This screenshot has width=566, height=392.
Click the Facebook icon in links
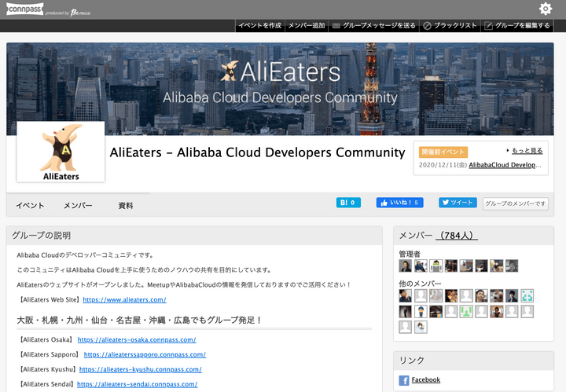404,380
